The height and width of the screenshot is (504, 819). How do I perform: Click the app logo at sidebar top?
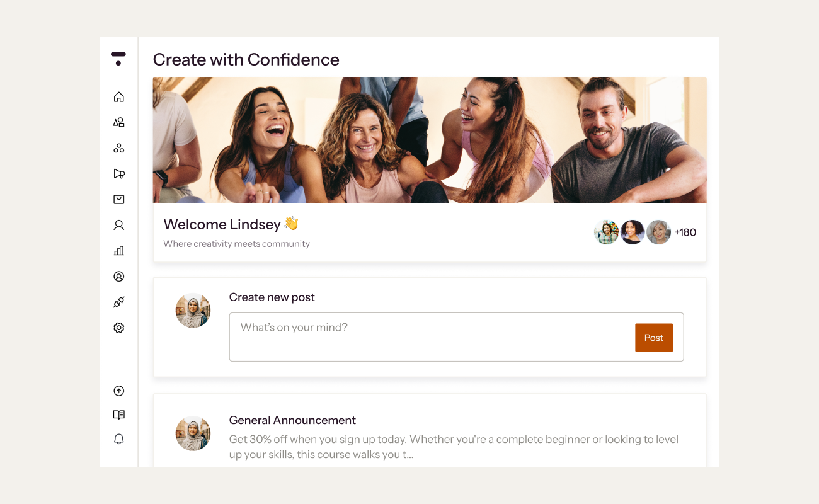pyautogui.click(x=118, y=59)
